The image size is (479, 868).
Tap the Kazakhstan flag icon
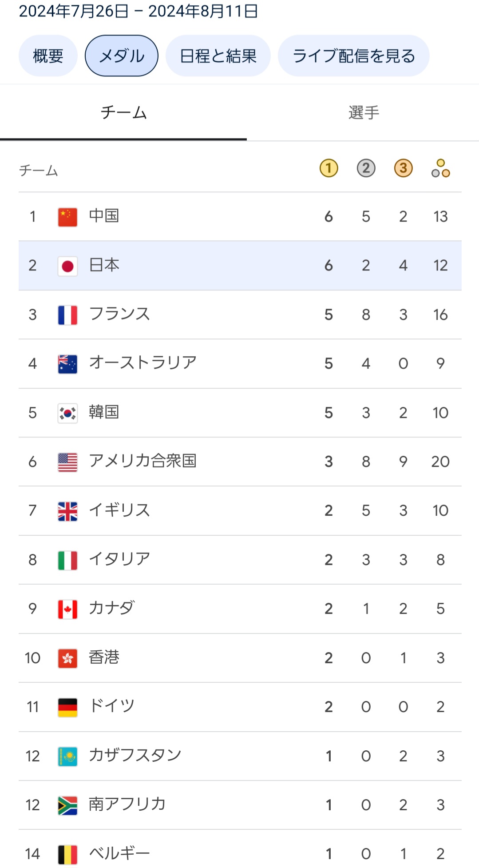67,757
